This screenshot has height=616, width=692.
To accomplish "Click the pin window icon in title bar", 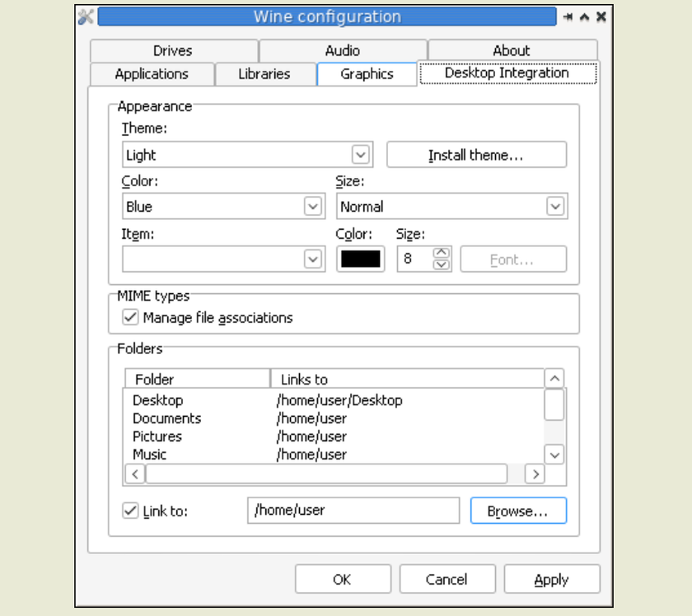I will pyautogui.click(x=568, y=16).
